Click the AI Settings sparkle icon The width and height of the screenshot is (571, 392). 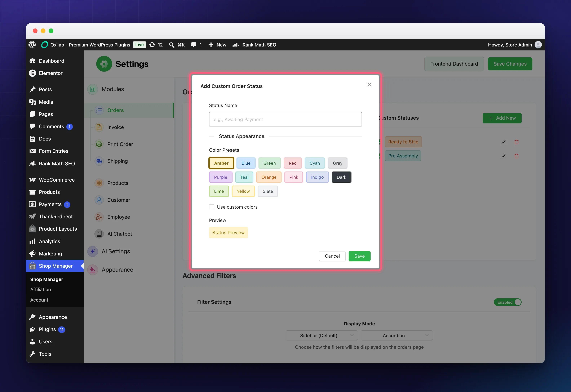(x=93, y=251)
